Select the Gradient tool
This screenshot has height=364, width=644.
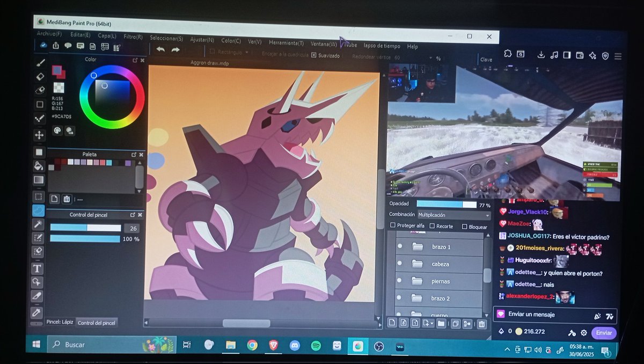tap(39, 180)
